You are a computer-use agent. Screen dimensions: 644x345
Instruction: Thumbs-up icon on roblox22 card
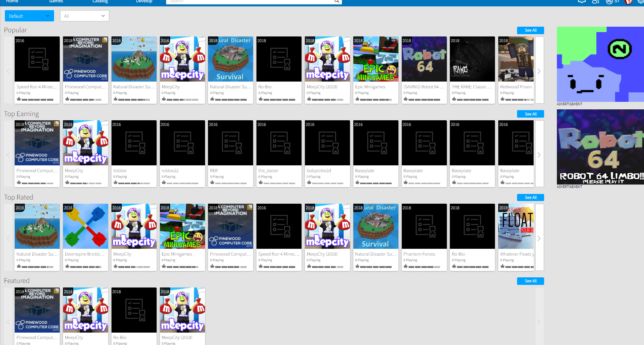[x=164, y=182]
